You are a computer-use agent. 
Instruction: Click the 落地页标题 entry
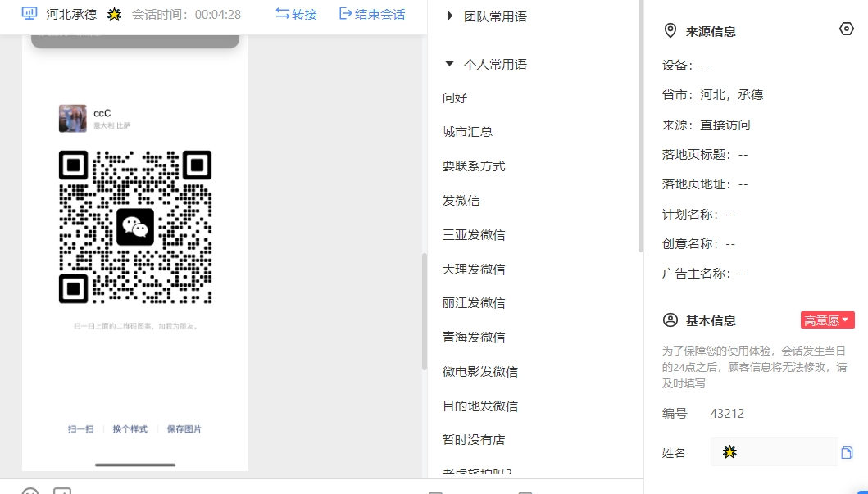click(705, 154)
